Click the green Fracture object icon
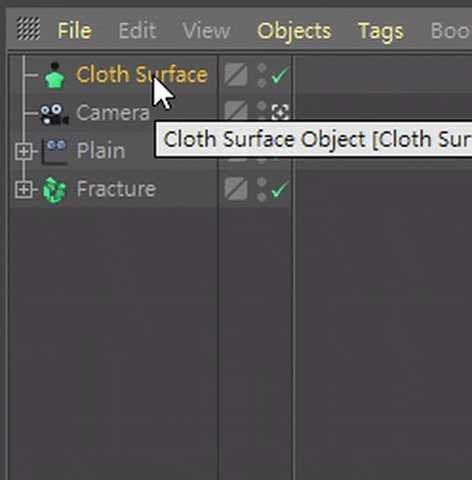The width and height of the screenshot is (472, 480). [x=55, y=190]
